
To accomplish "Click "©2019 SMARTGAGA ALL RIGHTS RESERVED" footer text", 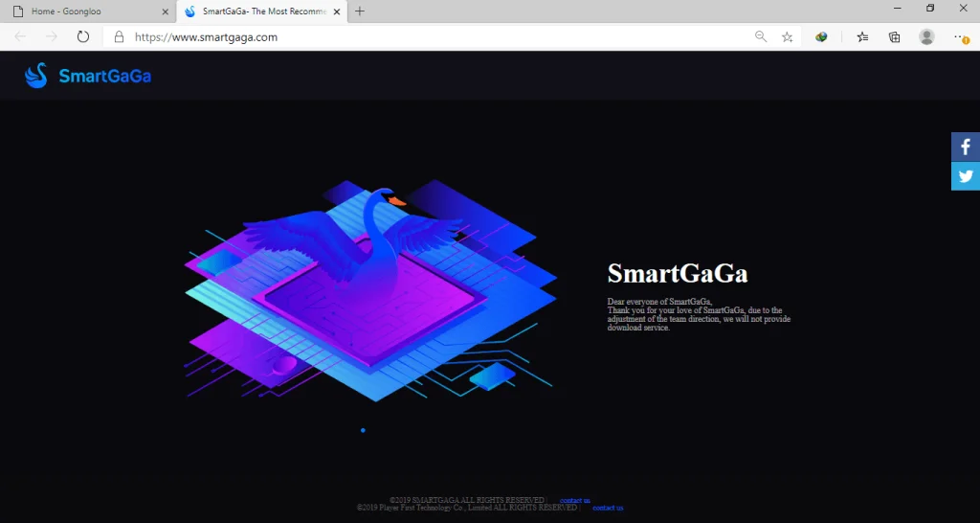I will pyautogui.click(x=467, y=500).
